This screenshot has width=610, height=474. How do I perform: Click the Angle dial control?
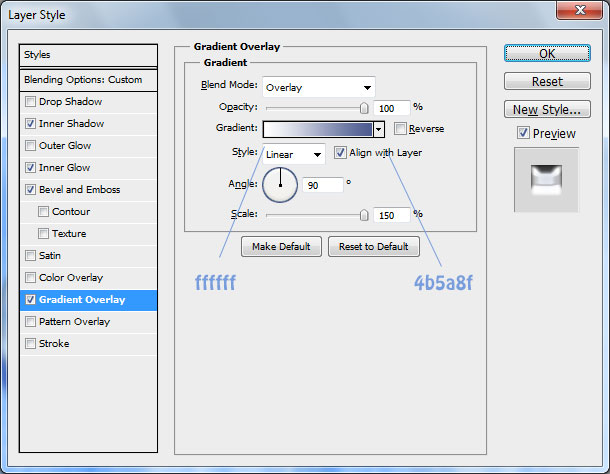pyautogui.click(x=280, y=185)
